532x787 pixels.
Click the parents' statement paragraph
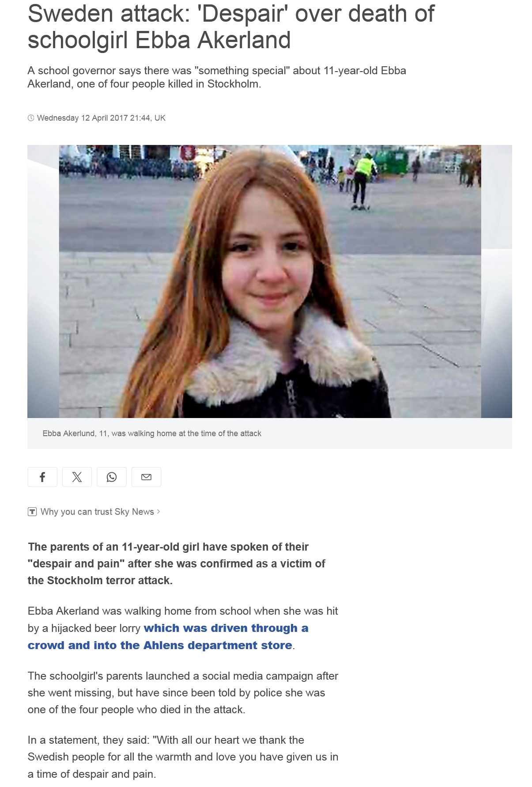pyautogui.click(x=183, y=757)
